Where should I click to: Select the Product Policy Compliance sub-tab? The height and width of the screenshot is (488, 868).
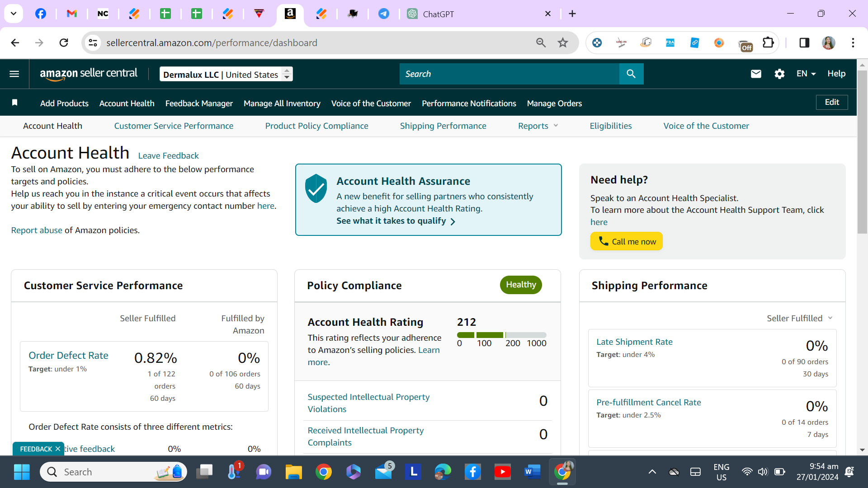click(x=316, y=126)
